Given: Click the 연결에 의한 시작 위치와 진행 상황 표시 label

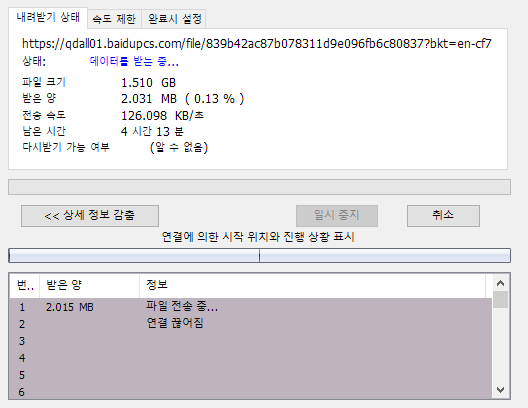Looking at the screenshot, I should (258, 237).
